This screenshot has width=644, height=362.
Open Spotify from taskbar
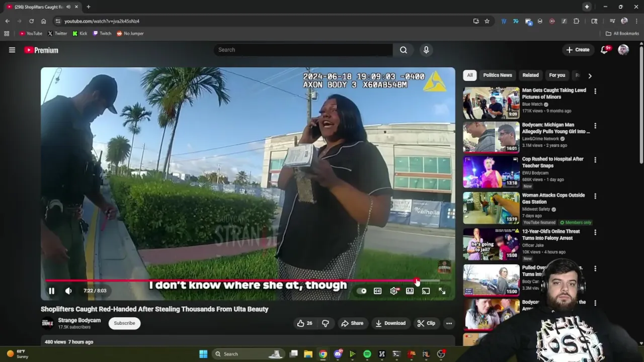(367, 354)
